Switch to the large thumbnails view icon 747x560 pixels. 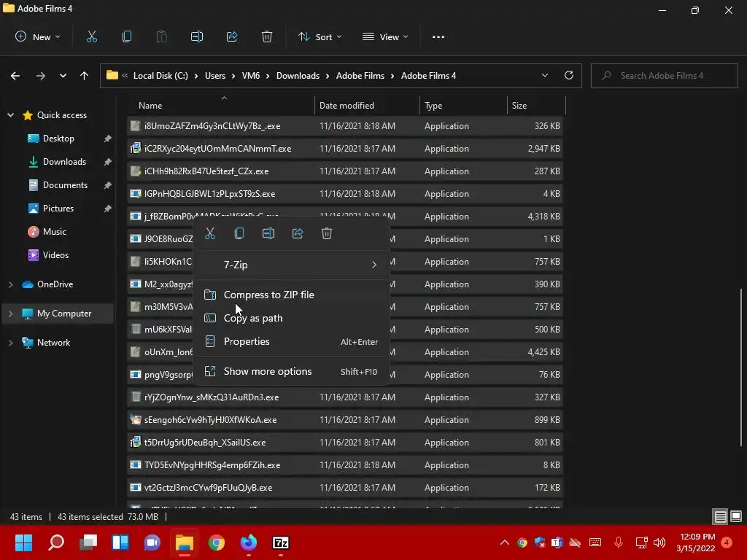click(x=736, y=516)
